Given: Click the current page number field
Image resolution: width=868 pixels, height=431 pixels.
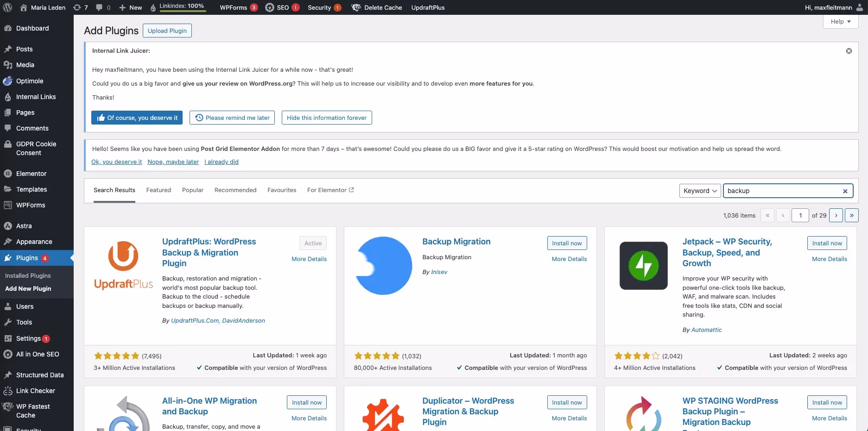Looking at the screenshot, I should tap(800, 215).
